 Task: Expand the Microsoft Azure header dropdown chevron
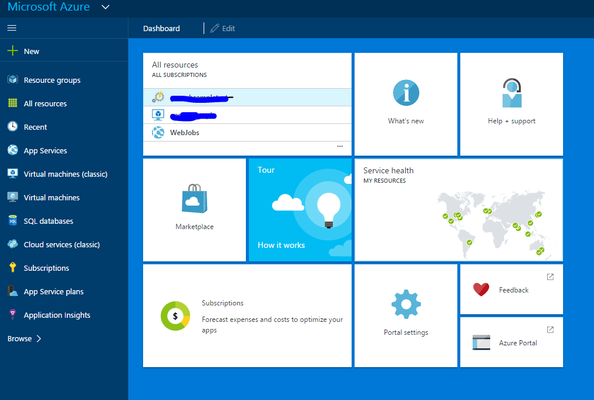[106, 7]
